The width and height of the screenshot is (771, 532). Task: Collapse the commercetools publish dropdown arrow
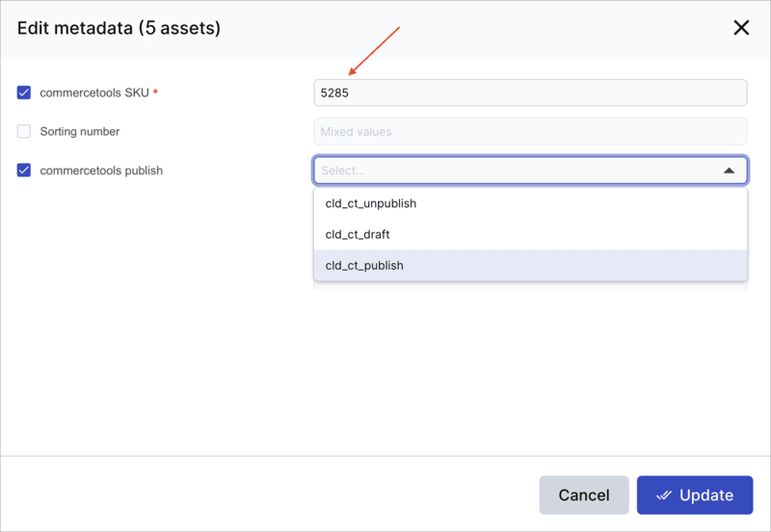click(729, 171)
